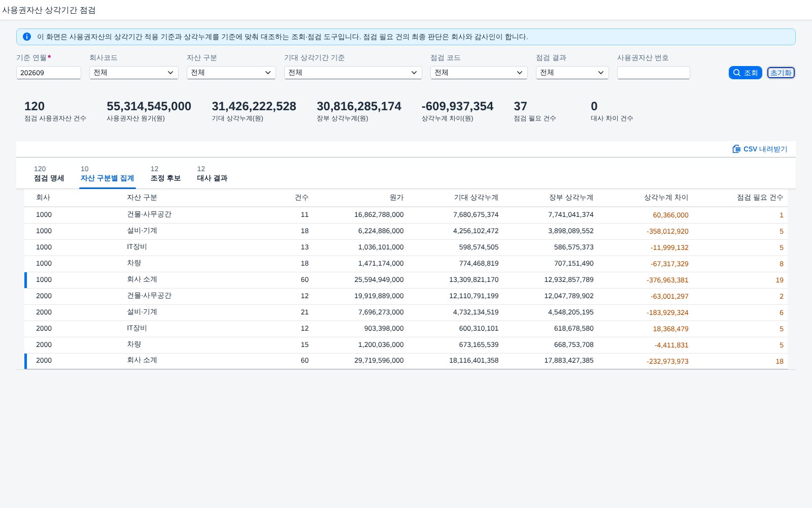Open the 자산 구분 dropdown
Screen dimensions: 812x508
pos(231,73)
